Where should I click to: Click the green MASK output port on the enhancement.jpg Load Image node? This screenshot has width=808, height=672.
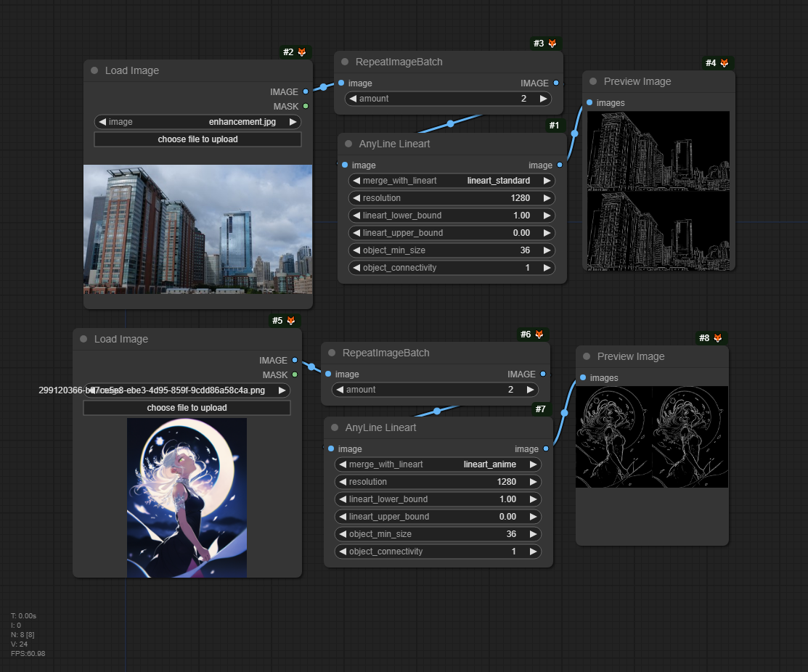pos(306,107)
